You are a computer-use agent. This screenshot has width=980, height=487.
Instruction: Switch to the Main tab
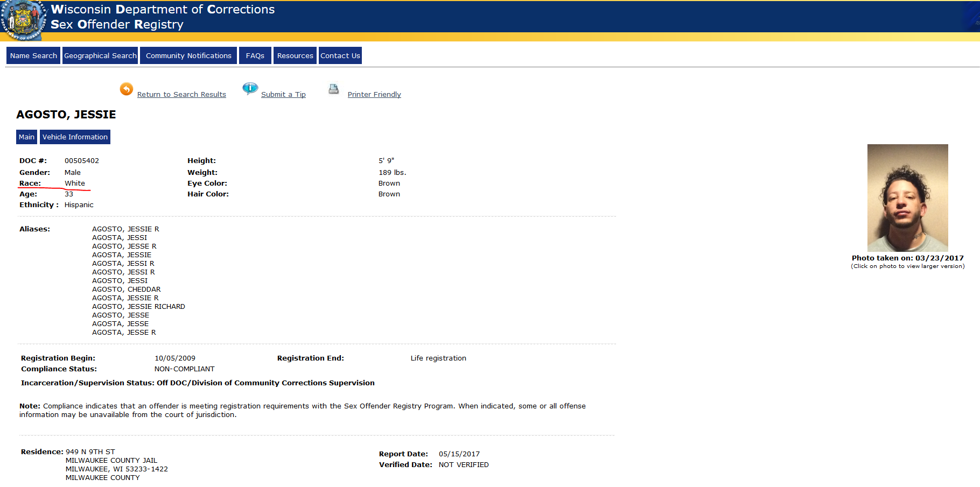tap(26, 137)
